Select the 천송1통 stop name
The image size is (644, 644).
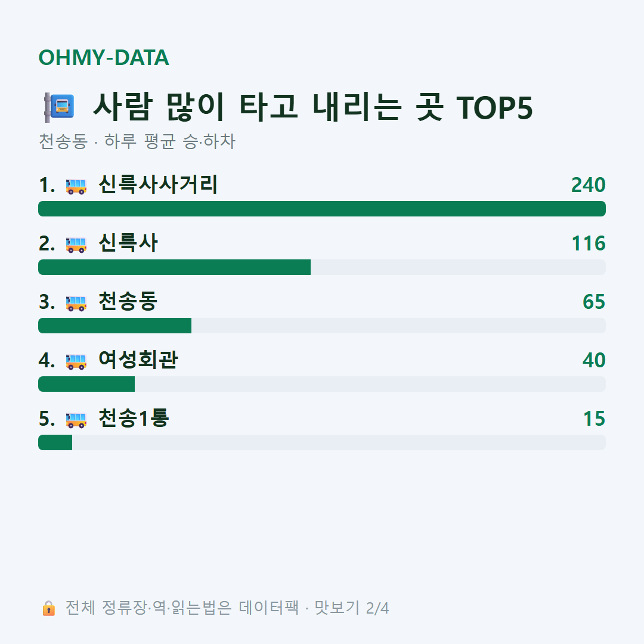[134, 418]
